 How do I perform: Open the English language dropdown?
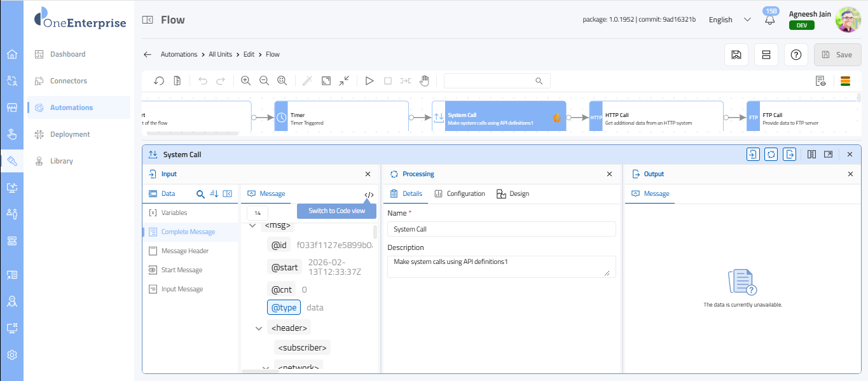tap(729, 20)
